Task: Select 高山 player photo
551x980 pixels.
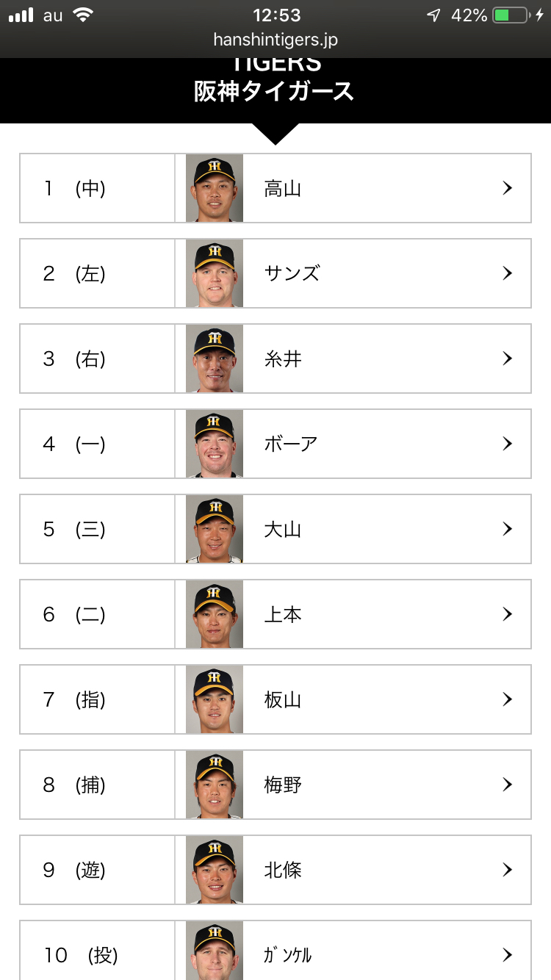Action: tap(215, 188)
